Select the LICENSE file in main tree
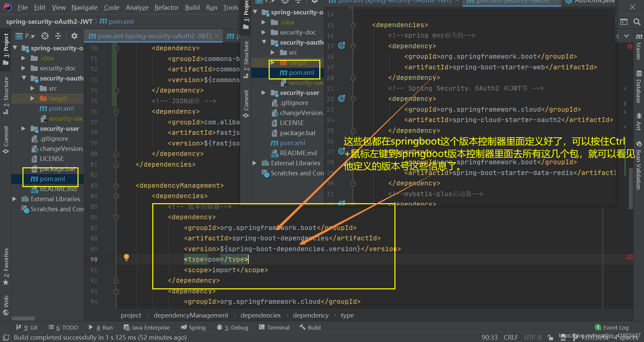The image size is (644, 342). tap(47, 159)
